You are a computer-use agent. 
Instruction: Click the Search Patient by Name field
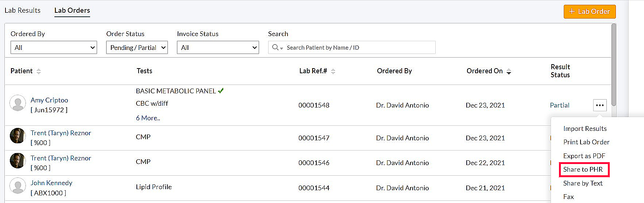click(359, 48)
